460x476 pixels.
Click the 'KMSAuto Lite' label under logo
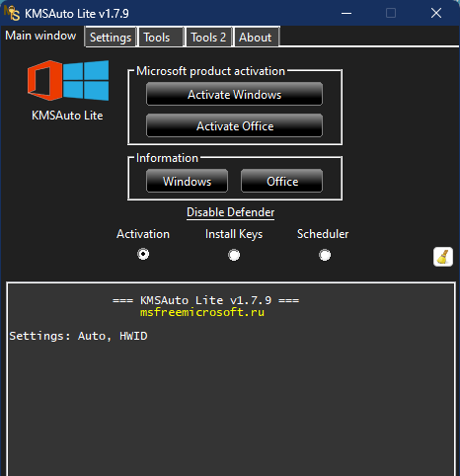point(67,116)
